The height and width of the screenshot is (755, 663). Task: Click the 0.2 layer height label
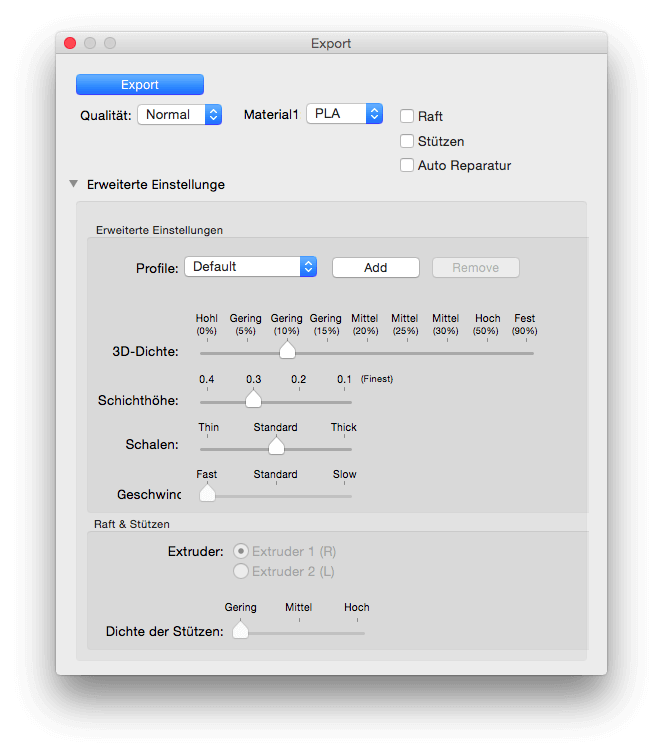pyautogui.click(x=299, y=379)
